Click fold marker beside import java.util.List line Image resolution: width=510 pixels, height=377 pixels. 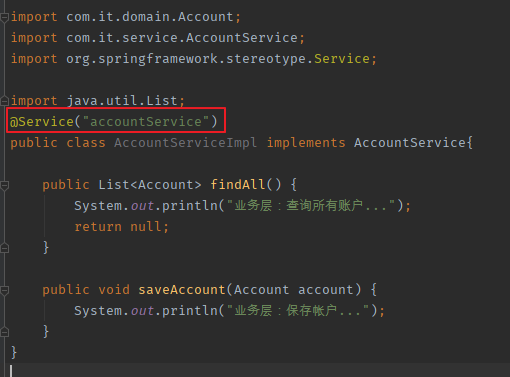[4, 101]
